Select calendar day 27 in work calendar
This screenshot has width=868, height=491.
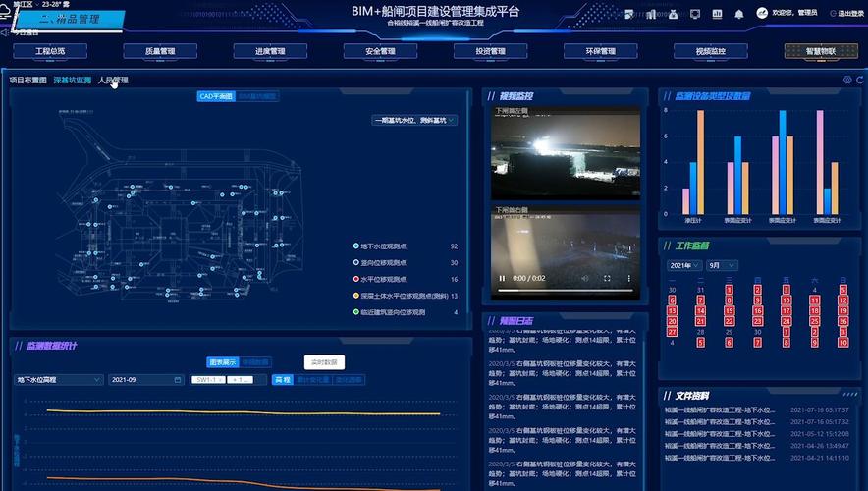(672, 332)
